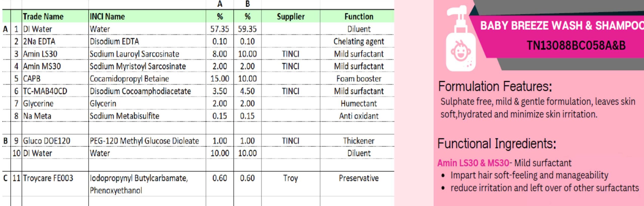Screen dimensions: 644x206
Task: Select the Sodium Metabisulfite cell
Action: 147,116
